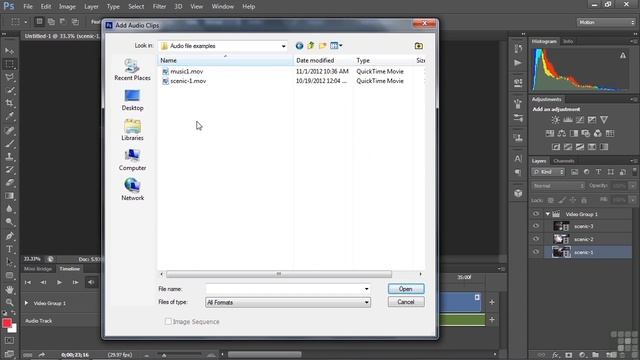Hide the scenic-1 layer

tap(536, 252)
